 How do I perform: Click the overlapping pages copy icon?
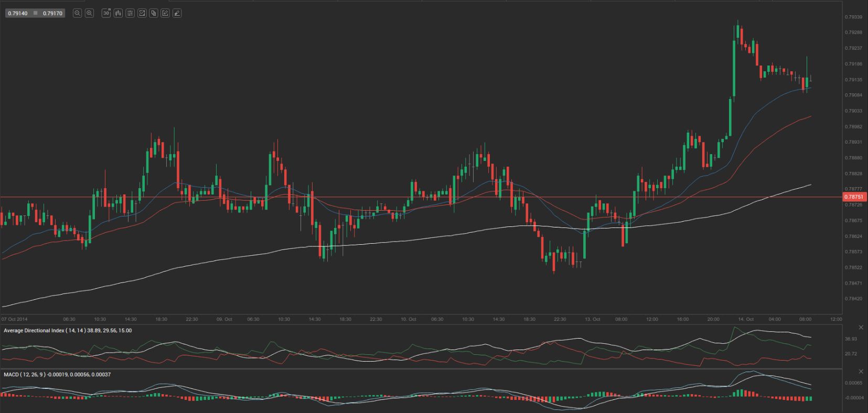click(x=154, y=13)
